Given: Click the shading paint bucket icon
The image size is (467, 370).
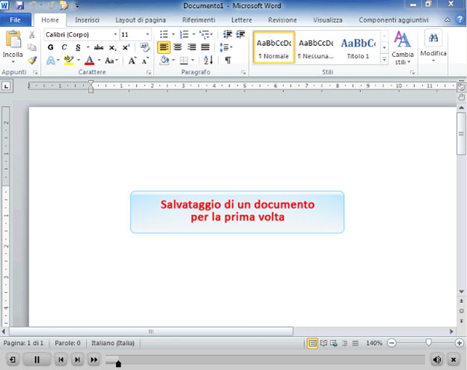Looking at the screenshot, I should [164, 60].
